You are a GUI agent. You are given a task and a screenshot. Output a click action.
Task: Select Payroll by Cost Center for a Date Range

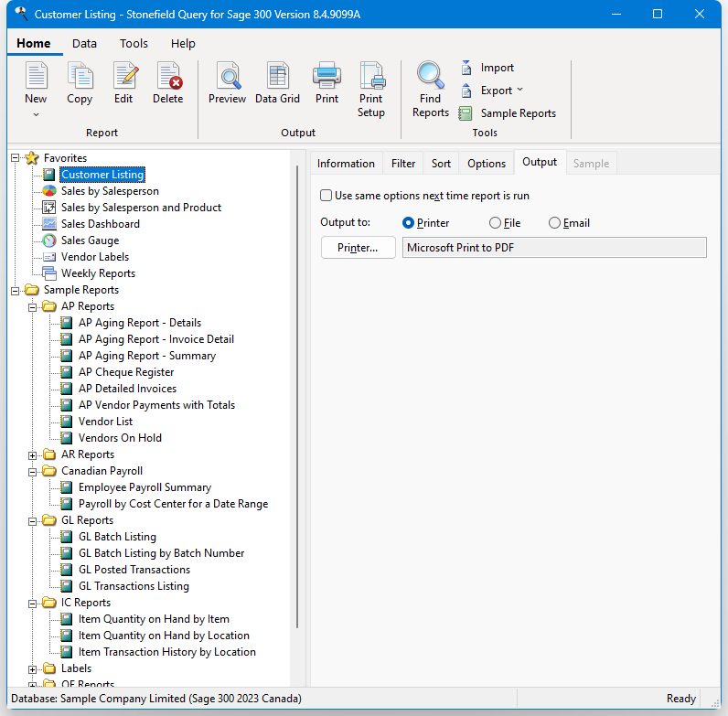pos(173,504)
